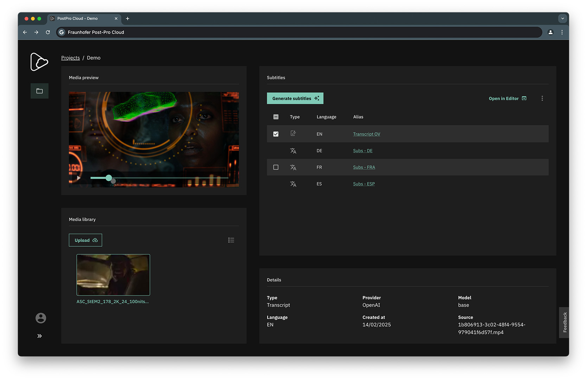Open the user account avatar in sidebar
This screenshot has height=380, width=588.
tap(41, 318)
